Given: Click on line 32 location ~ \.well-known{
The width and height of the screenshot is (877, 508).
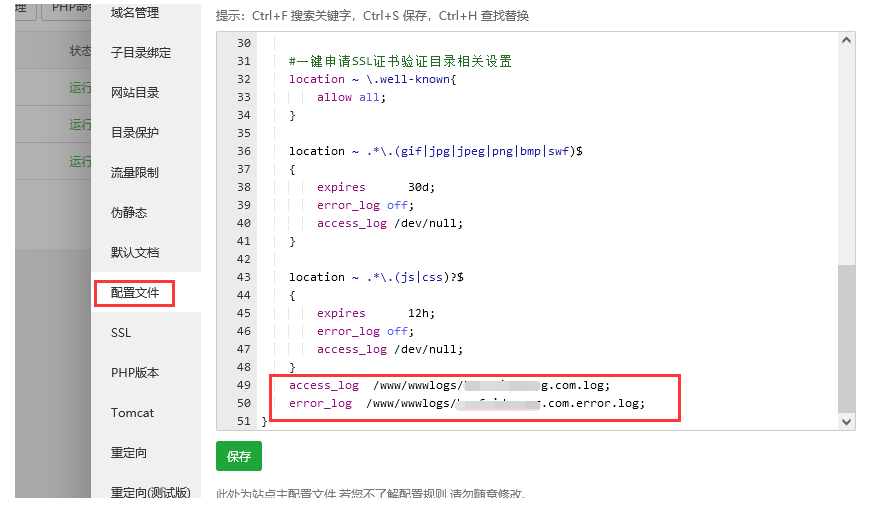Looking at the screenshot, I should pos(373,79).
